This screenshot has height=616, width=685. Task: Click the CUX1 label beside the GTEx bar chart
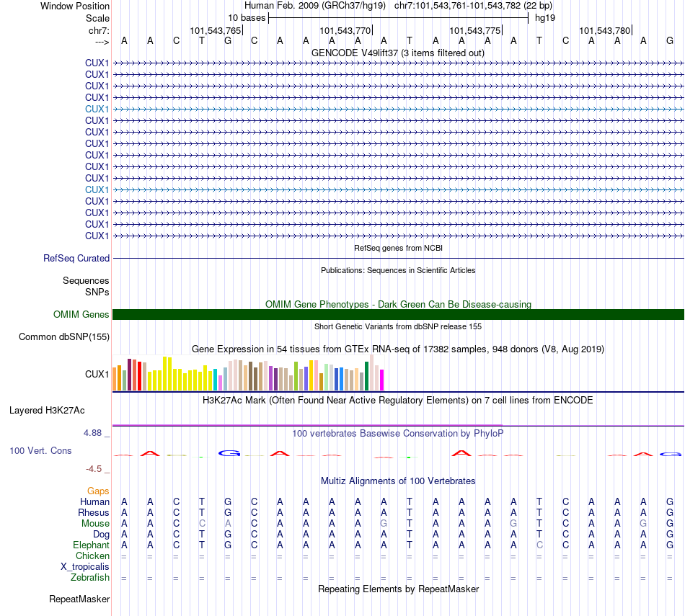point(97,374)
